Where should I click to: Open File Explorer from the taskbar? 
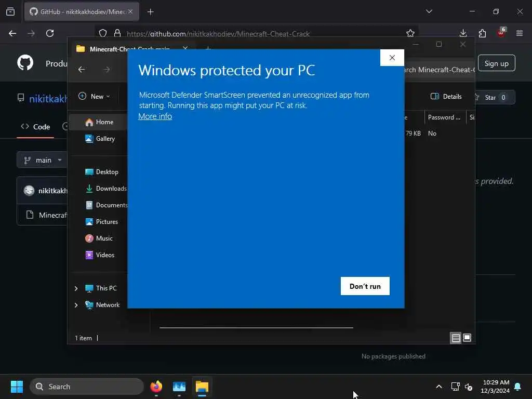point(202,387)
